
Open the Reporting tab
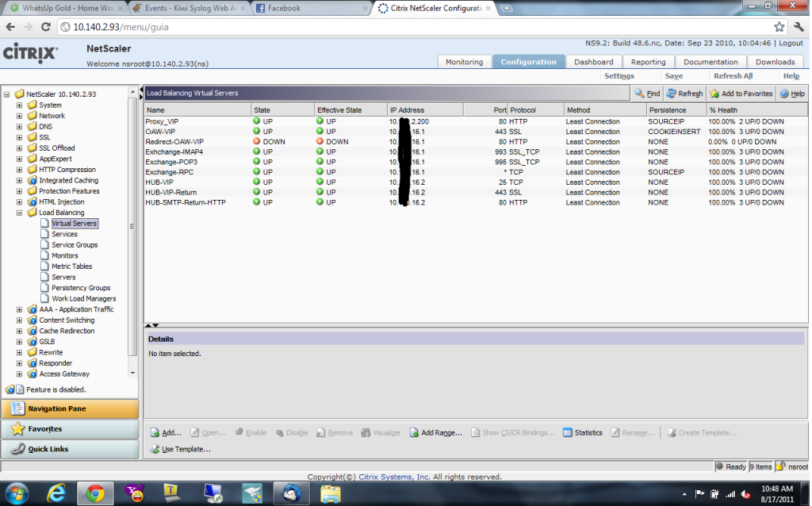[648, 62]
